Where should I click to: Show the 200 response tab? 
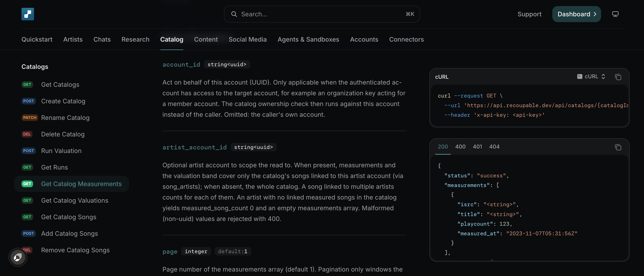click(443, 146)
